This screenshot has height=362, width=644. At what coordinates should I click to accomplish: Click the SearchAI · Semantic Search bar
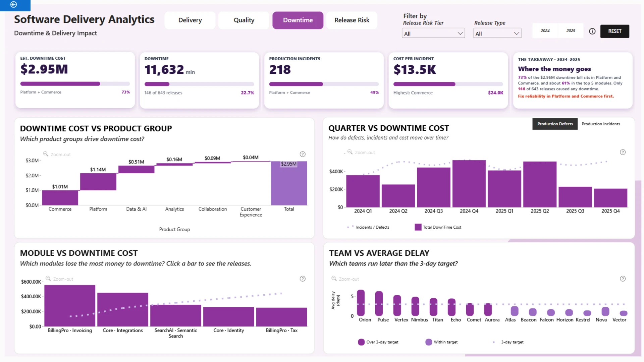point(176,315)
